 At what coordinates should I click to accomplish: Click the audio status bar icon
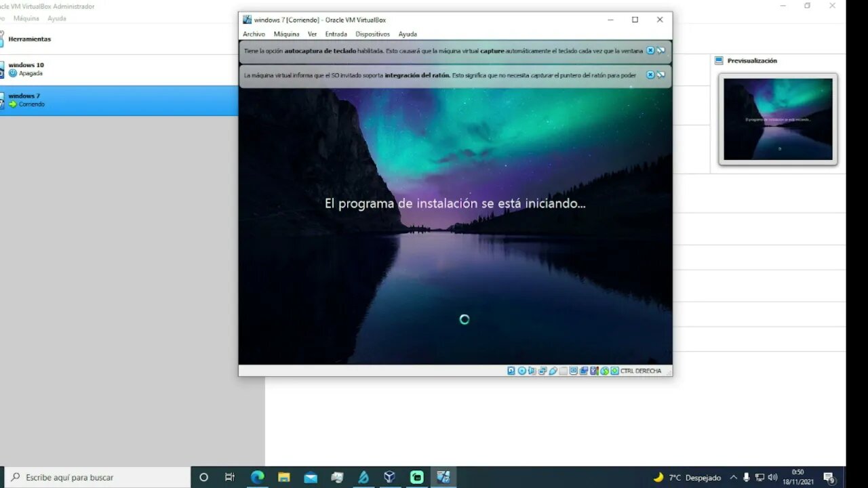click(x=532, y=371)
